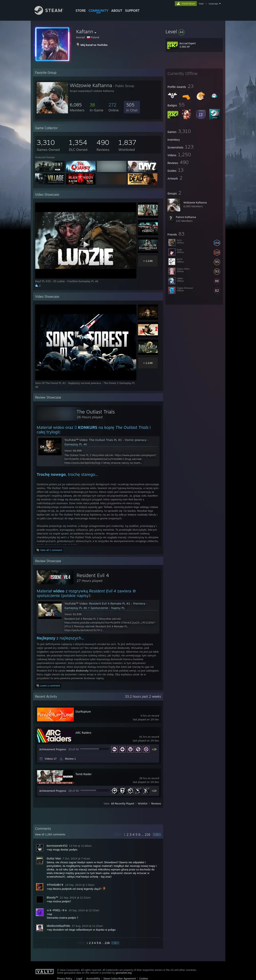Image resolution: width=256 pixels, height=980 pixels.
Task: Go to next comments page using top arrow
Action: [157, 834]
